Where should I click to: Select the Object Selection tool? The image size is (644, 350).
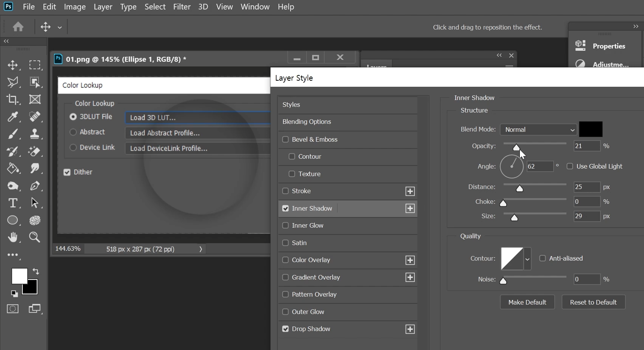click(x=35, y=82)
